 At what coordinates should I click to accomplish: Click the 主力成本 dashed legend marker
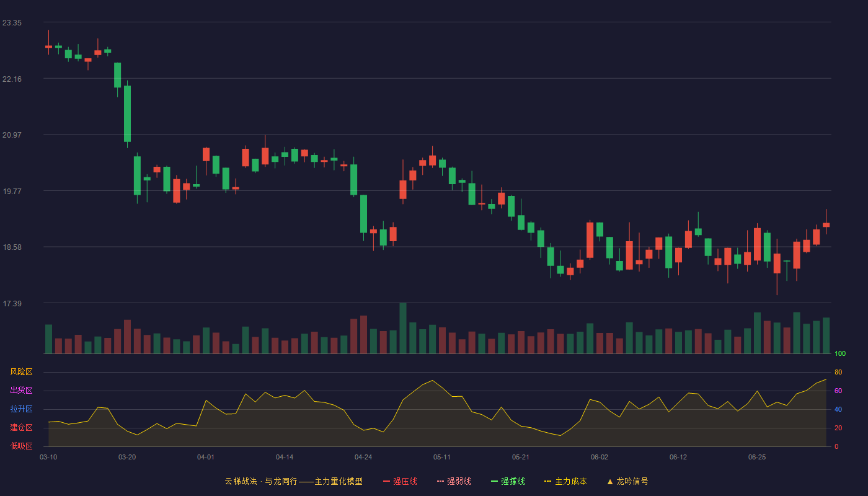(547, 481)
